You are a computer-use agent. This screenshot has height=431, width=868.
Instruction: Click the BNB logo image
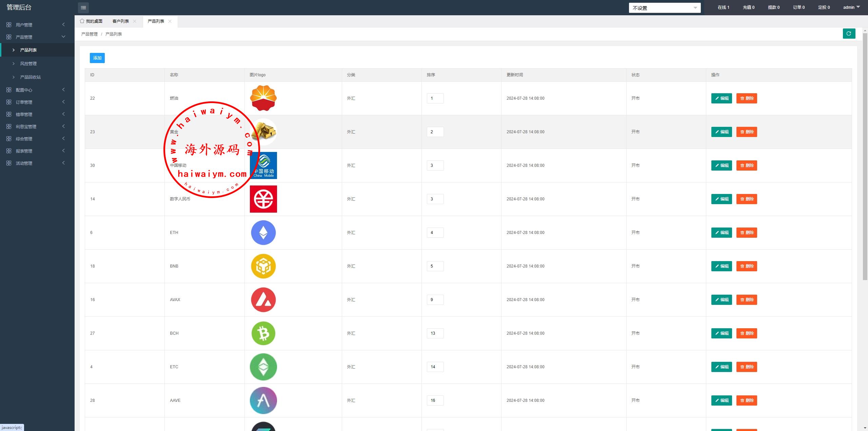pos(263,266)
